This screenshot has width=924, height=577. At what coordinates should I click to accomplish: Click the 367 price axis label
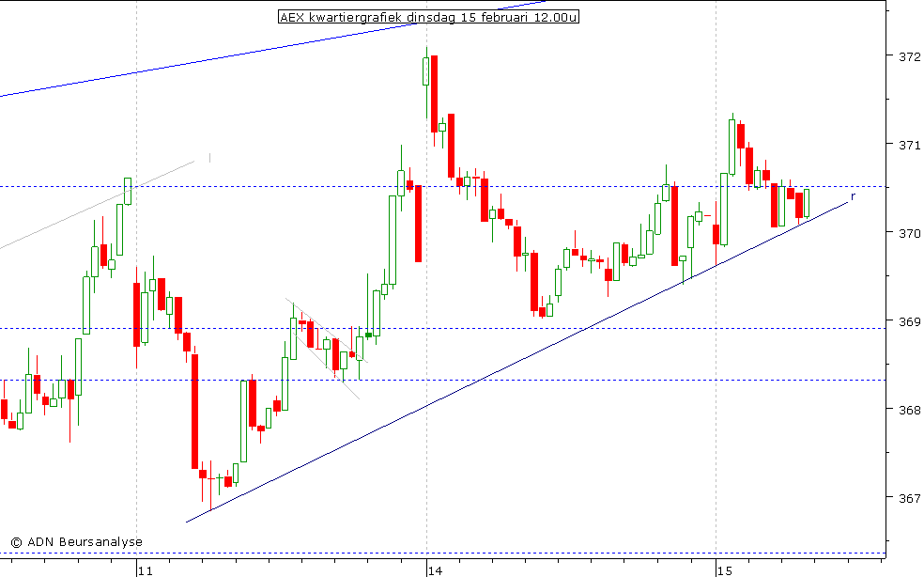[x=909, y=498]
